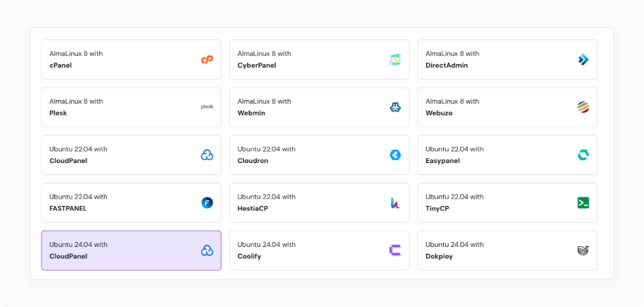Viewport: 644px width, 307px height.
Task: Click 'Ubuntu 24.04 with' above Dokploy
Action: click(x=454, y=244)
